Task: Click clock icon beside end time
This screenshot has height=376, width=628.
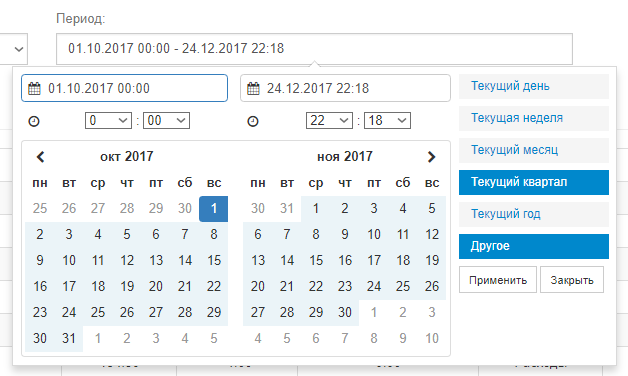Action: click(x=253, y=121)
